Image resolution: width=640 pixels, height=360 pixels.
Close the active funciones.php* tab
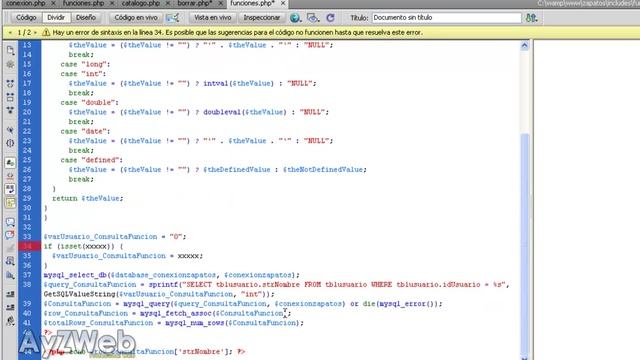click(x=283, y=3)
